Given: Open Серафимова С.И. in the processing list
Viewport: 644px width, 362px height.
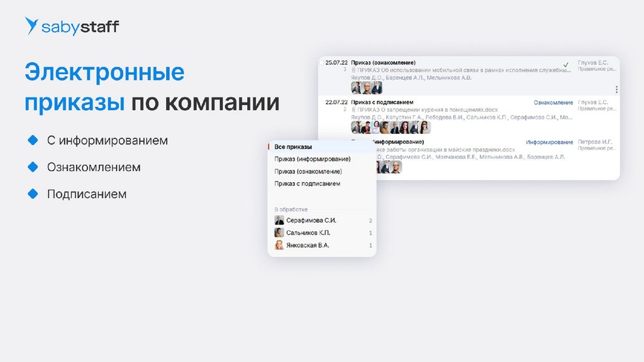Looking at the screenshot, I should pos(311,221).
